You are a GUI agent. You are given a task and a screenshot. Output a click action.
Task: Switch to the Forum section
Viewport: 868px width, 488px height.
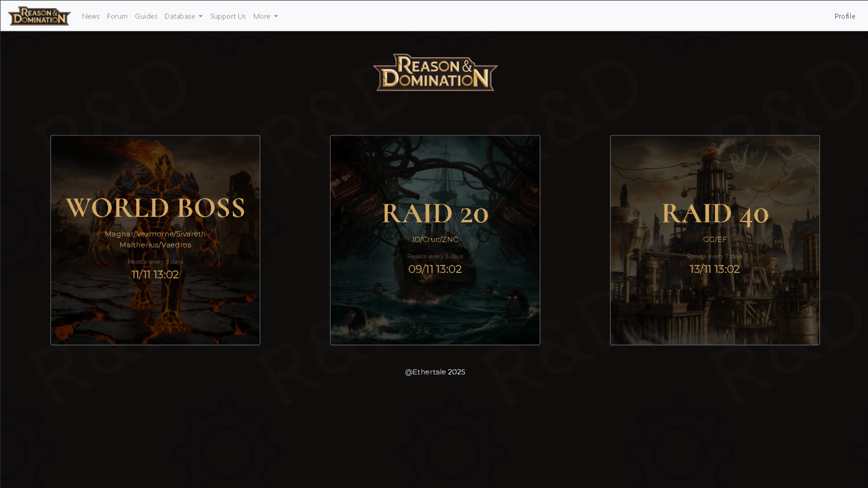[x=117, y=16]
